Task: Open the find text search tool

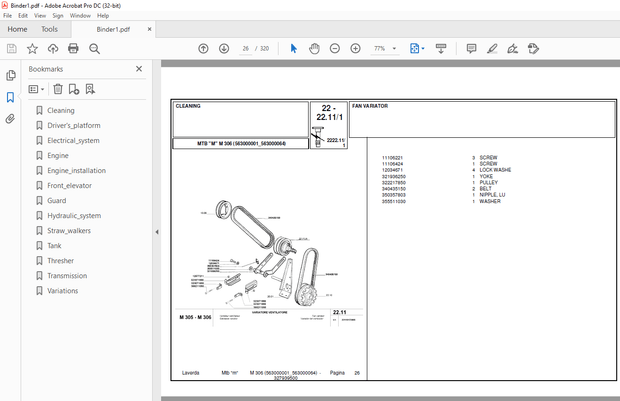Action: click(x=94, y=49)
